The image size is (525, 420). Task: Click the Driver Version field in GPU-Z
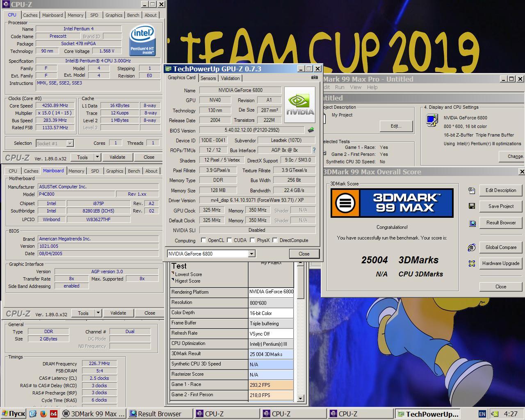coord(257,200)
